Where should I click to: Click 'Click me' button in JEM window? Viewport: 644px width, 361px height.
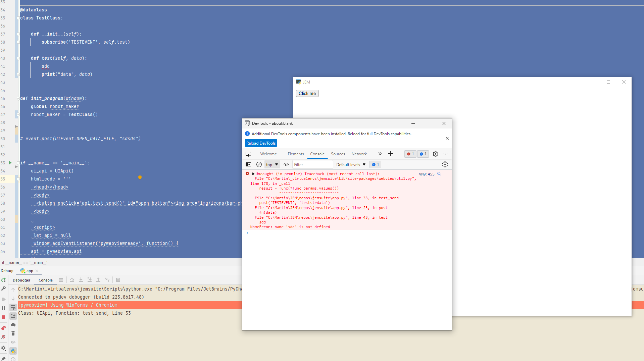tap(307, 93)
